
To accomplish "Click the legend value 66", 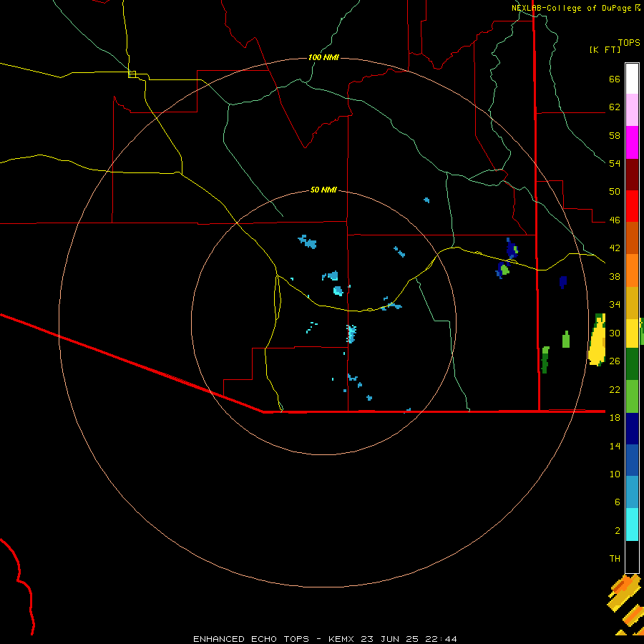I will (615, 79).
